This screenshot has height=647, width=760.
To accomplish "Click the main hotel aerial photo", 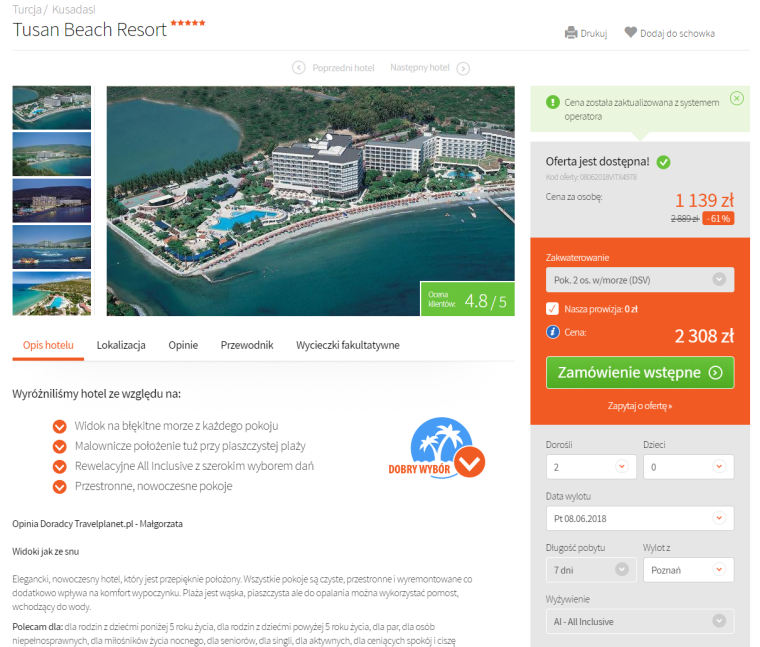I will click(x=310, y=201).
